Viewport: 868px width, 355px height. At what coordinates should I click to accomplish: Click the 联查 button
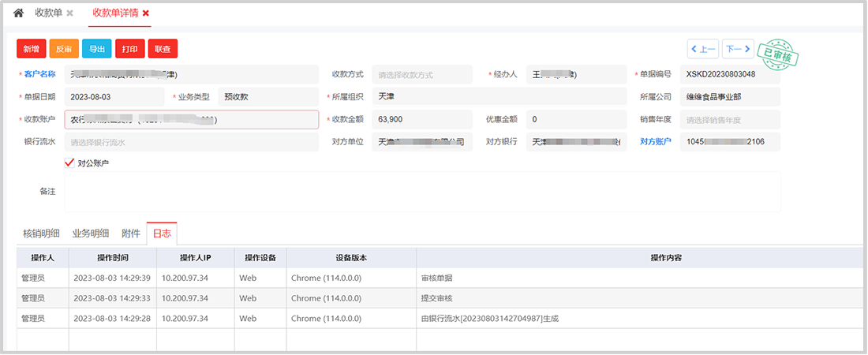(x=163, y=49)
